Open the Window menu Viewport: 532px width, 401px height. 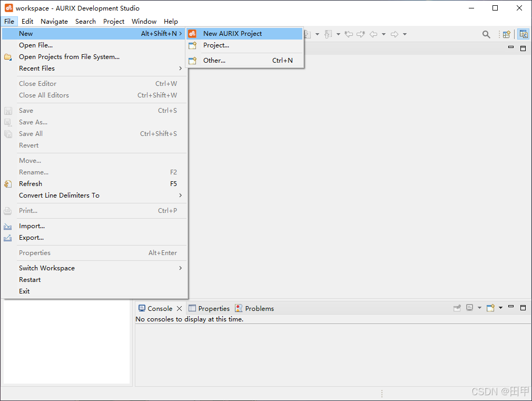[144, 22]
